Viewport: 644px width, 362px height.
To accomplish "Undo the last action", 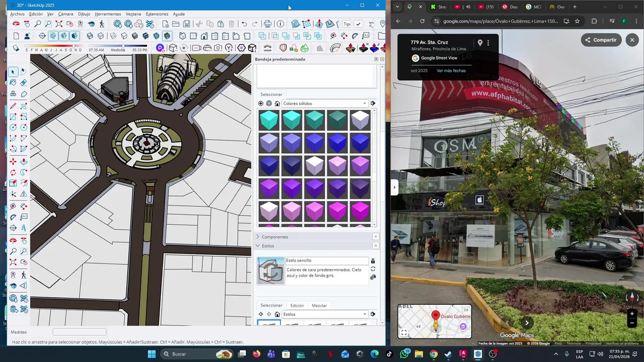I will [x=244, y=24].
